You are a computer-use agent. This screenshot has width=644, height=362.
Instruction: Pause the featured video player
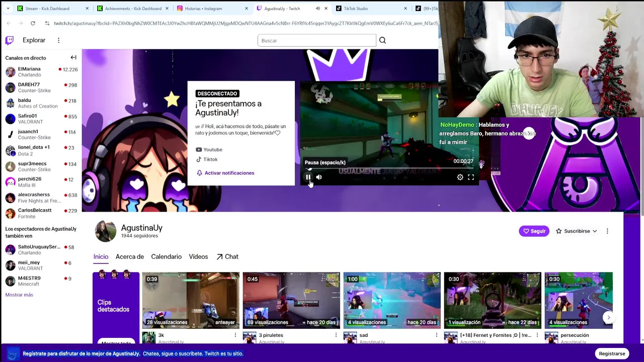pos(308,177)
